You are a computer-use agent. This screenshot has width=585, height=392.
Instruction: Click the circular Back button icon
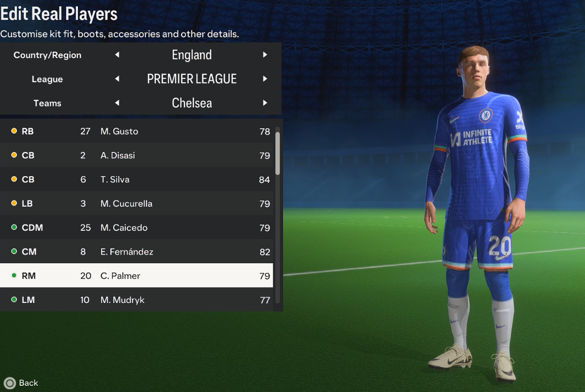[10, 383]
